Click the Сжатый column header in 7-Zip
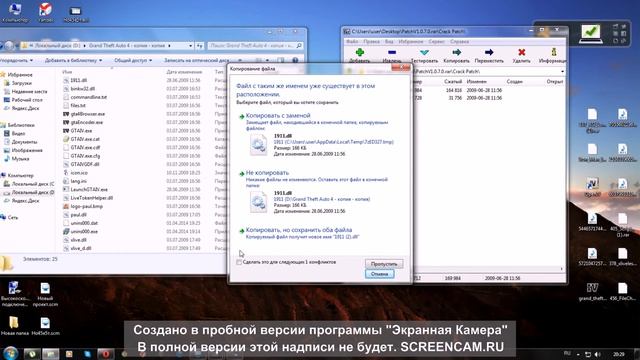This screenshot has width=640, height=360. coord(453,82)
